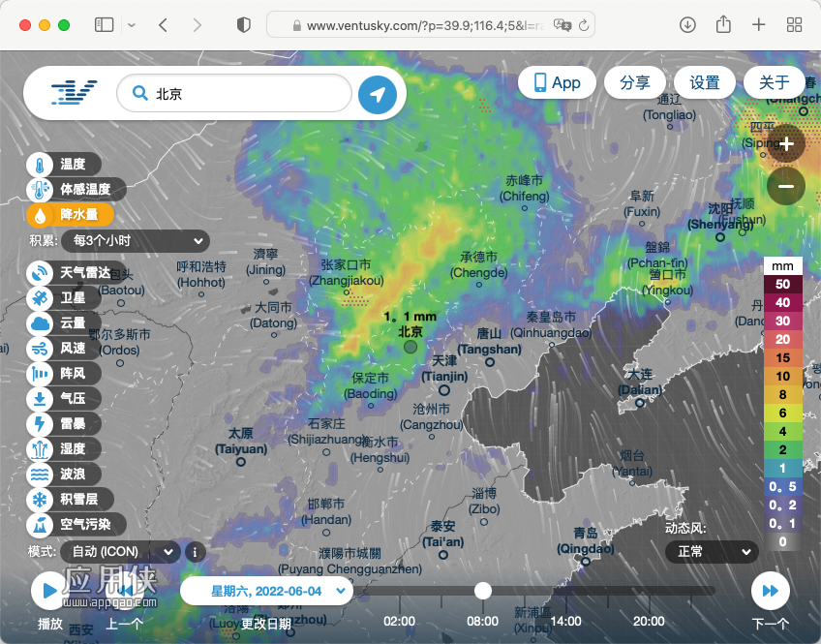Viewport: 821px width, 644px height.
Task: Toggle the 降水量 precipitation layer
Action: [70, 215]
